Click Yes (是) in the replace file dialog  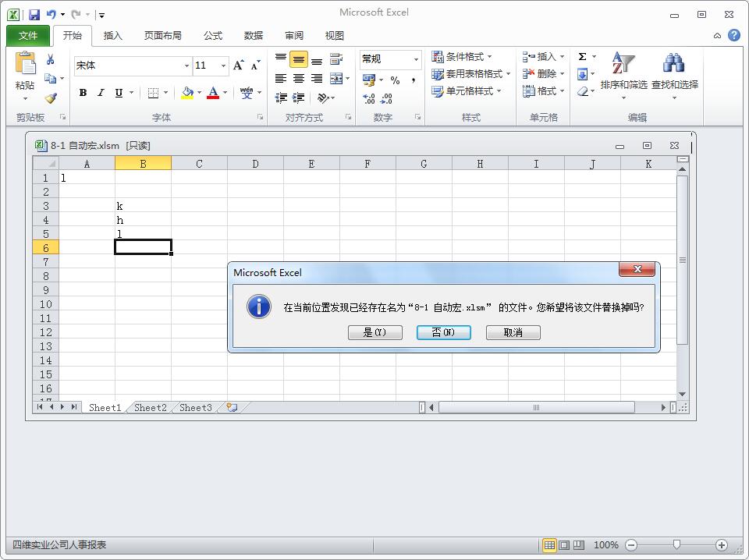click(x=375, y=332)
